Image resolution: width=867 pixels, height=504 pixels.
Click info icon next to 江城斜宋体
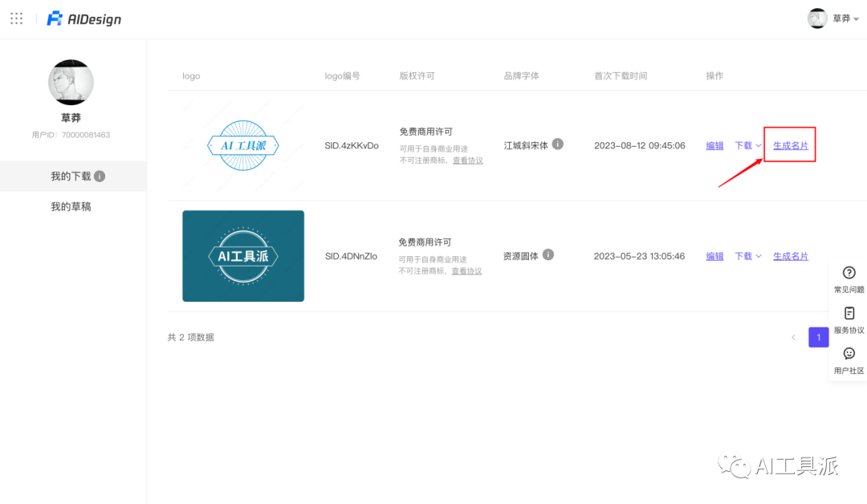tap(558, 144)
